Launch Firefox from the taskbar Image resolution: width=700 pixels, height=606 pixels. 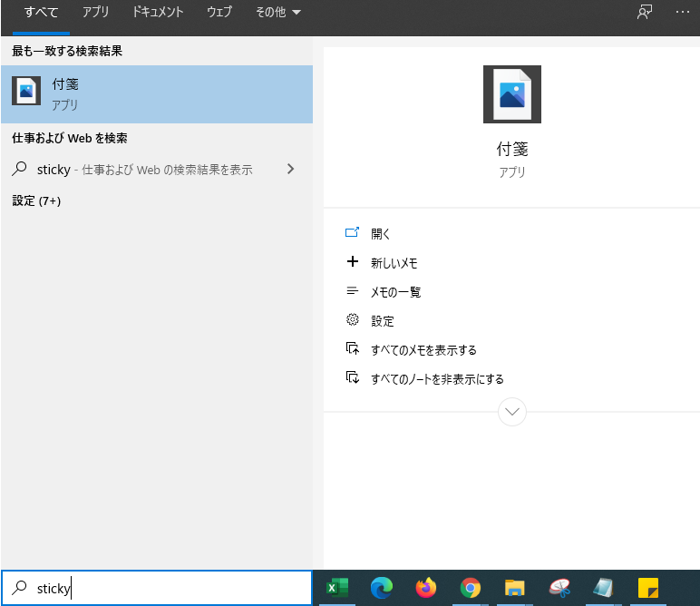click(x=426, y=588)
